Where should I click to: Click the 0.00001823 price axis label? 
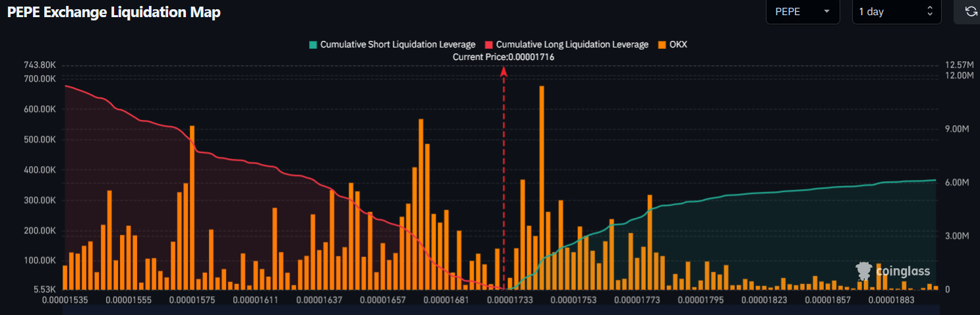(x=765, y=300)
